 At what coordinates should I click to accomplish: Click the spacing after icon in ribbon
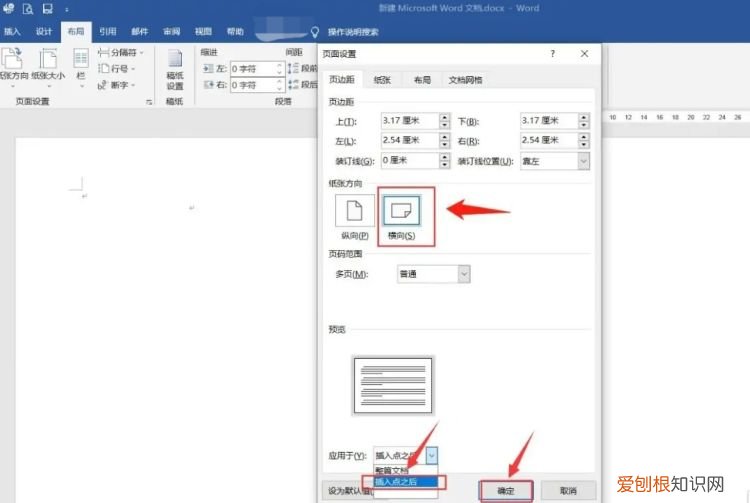click(x=293, y=85)
